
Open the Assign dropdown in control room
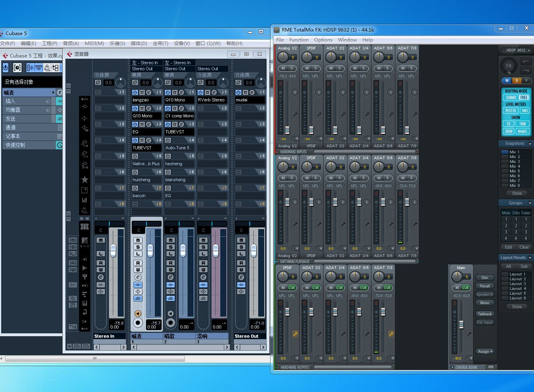click(x=485, y=351)
